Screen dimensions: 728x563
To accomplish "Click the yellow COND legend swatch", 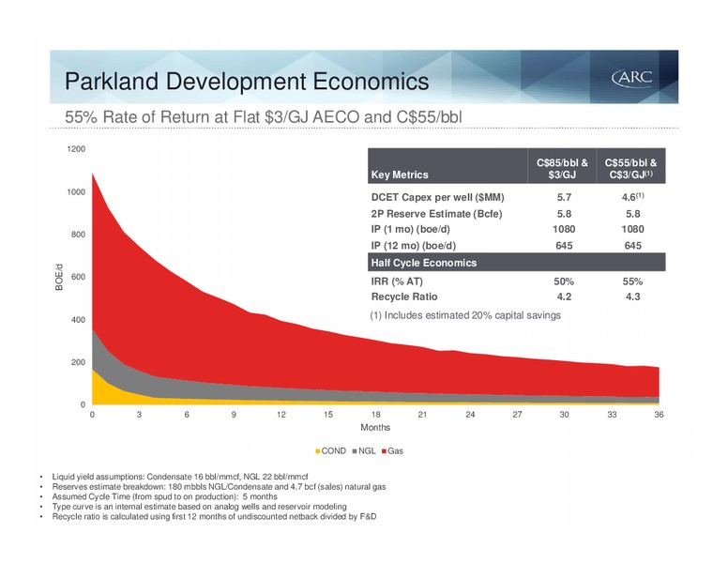I will [318, 451].
